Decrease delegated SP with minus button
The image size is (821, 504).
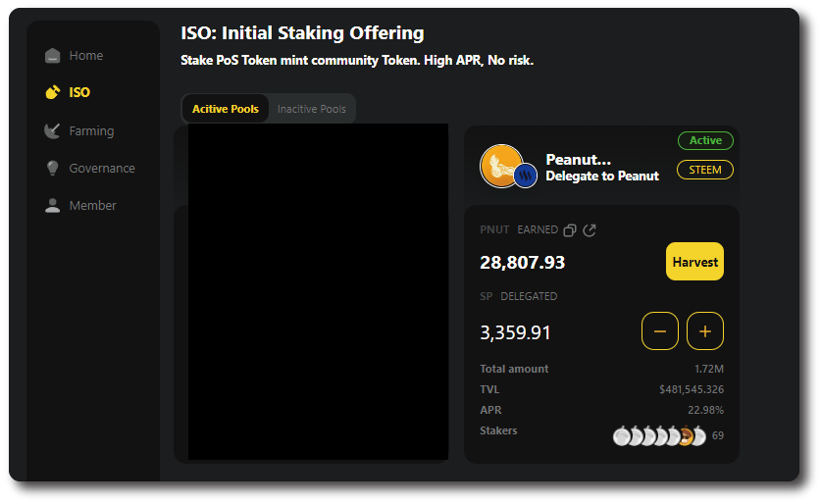(x=659, y=331)
